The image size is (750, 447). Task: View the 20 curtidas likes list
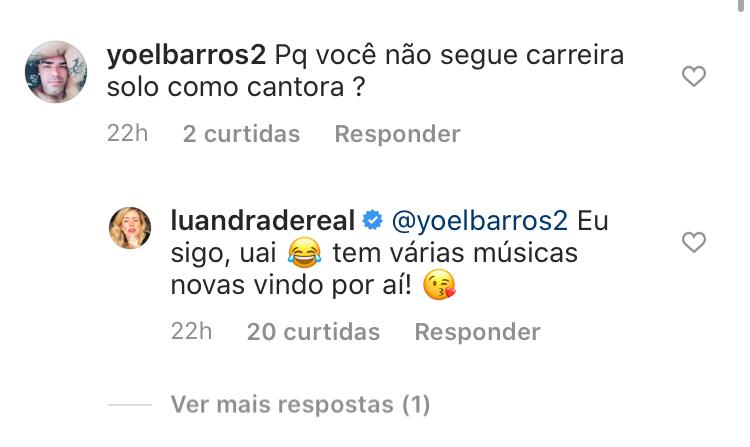(x=313, y=332)
